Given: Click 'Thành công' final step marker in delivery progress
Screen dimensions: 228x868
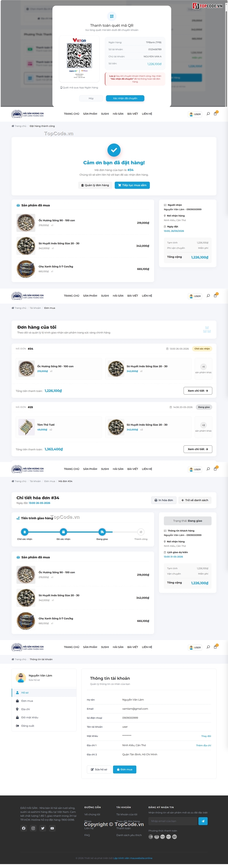Looking at the screenshot, I should coord(141,532).
